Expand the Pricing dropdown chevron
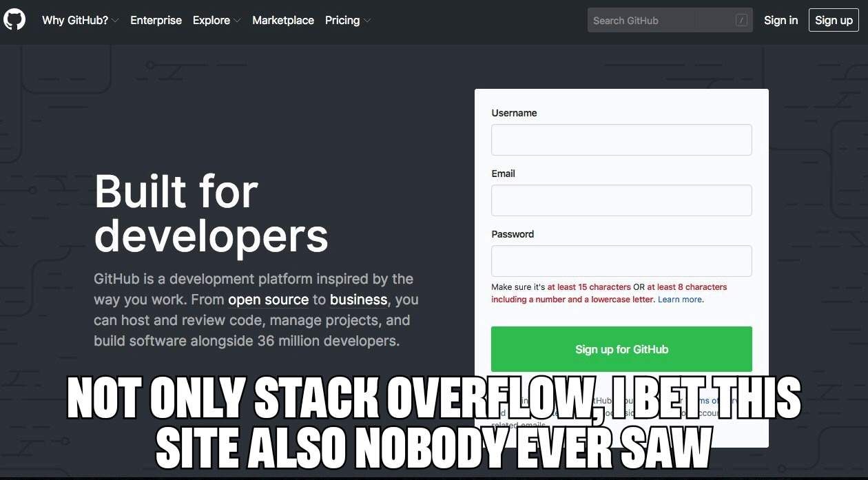Image resolution: width=868 pixels, height=480 pixels. tap(367, 21)
